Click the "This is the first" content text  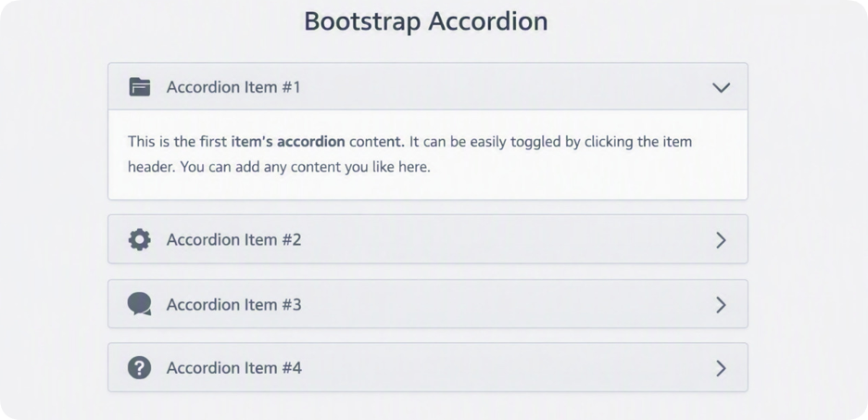[x=178, y=141]
